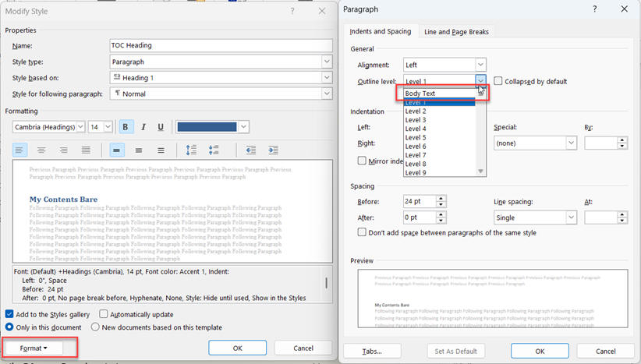
Task: Click the increase paragraph spacing icon
Action: point(192,150)
